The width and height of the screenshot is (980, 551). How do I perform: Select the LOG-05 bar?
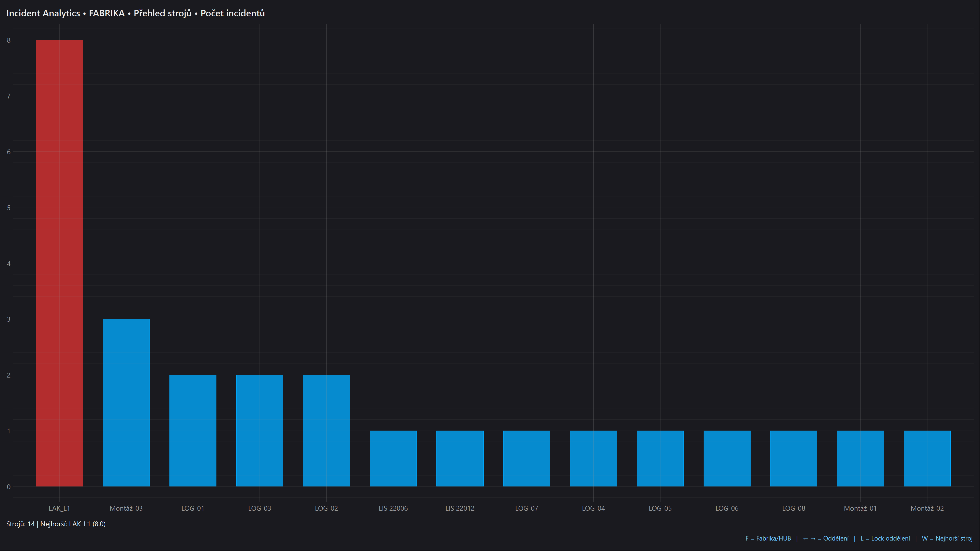point(660,458)
